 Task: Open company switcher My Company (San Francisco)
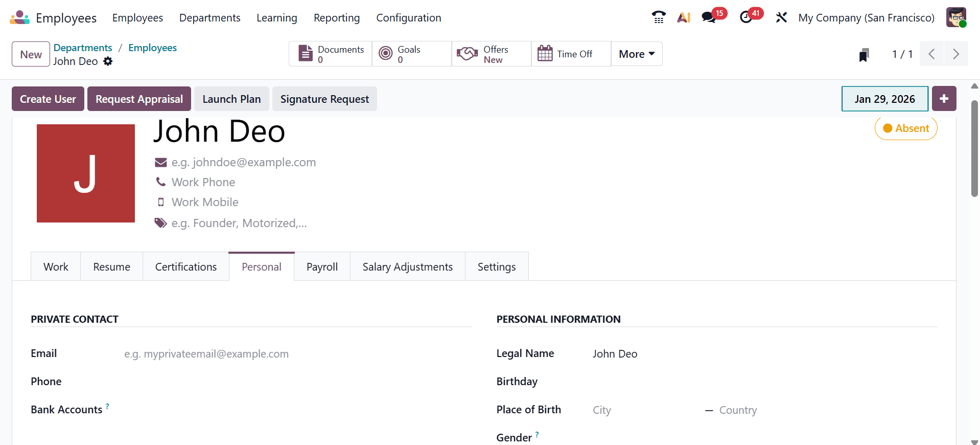[x=867, y=18]
